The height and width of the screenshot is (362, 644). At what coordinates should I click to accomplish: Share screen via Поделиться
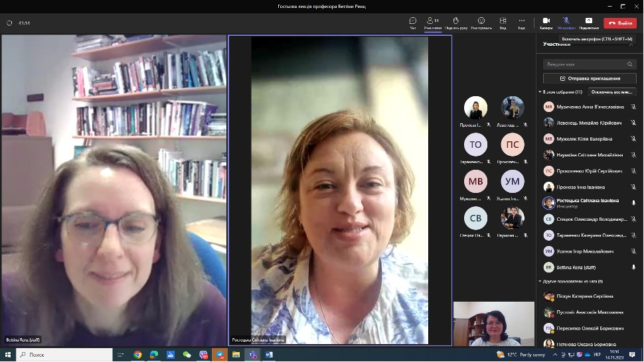(588, 23)
